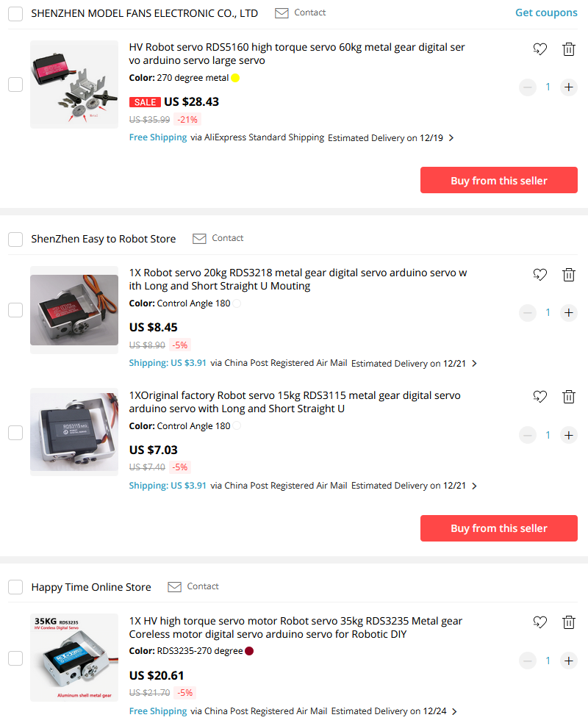Screen dimensions: 588x723
Task: Click the yellow 270 degree metal swatch
Action: pos(235,78)
